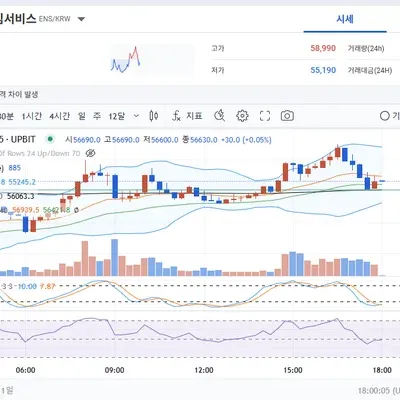Click the stochastic value 10.00
Viewport: 400px width, 400px height.
tap(27, 286)
